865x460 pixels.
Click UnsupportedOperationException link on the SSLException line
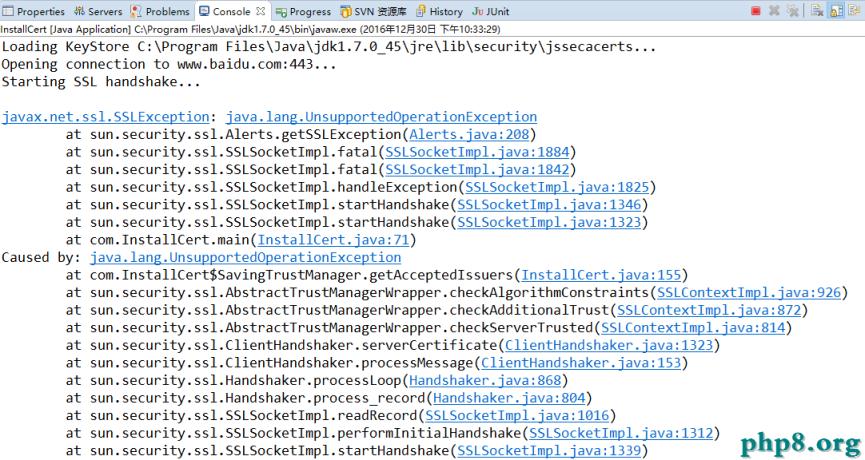pos(381,117)
